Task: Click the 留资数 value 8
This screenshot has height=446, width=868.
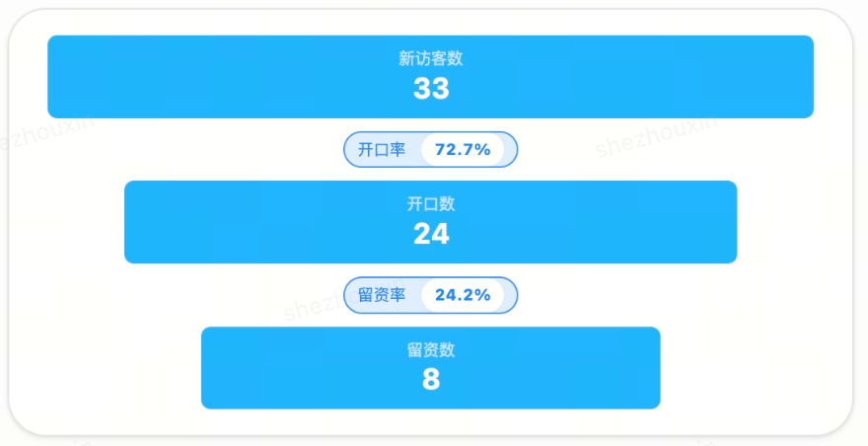Action: click(430, 380)
